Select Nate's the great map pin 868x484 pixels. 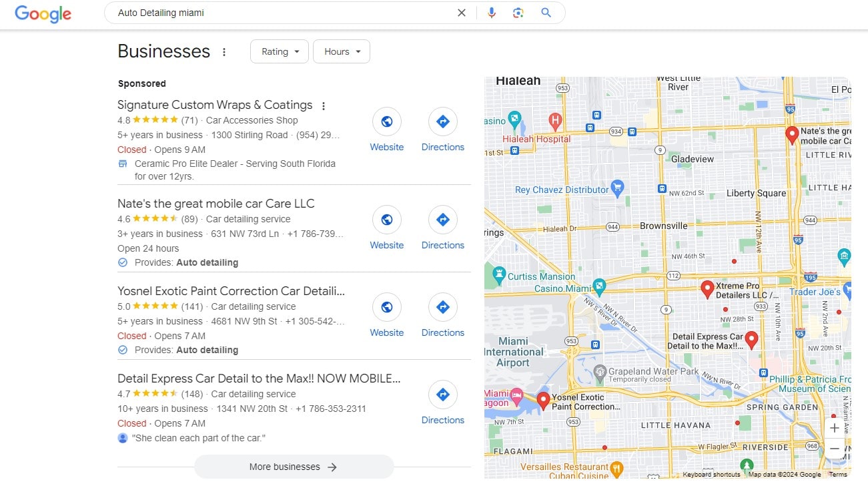tap(792, 136)
